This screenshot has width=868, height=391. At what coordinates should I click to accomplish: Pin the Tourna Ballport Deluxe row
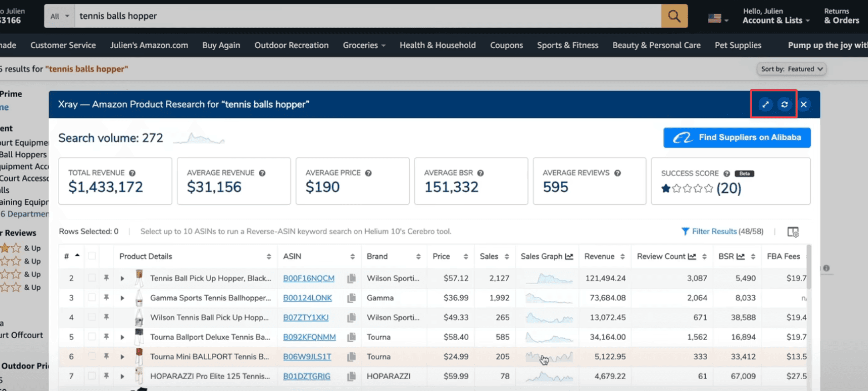coord(106,336)
